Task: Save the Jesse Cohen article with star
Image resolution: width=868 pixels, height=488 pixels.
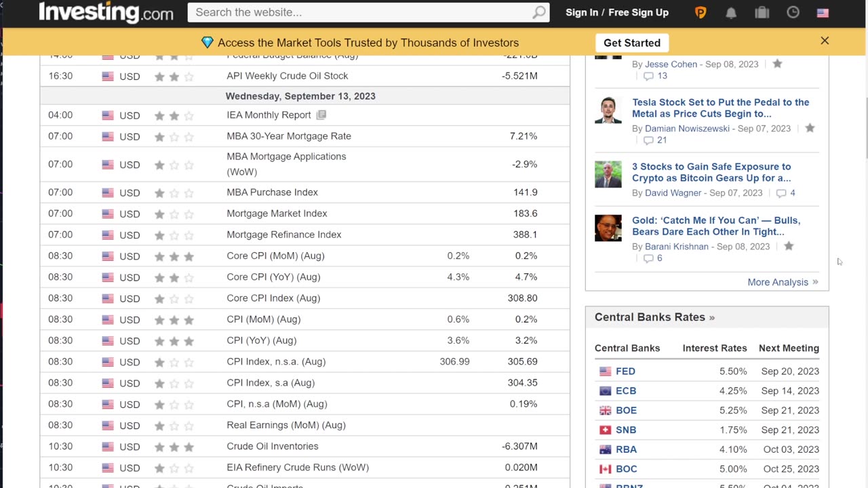Action: (x=777, y=64)
